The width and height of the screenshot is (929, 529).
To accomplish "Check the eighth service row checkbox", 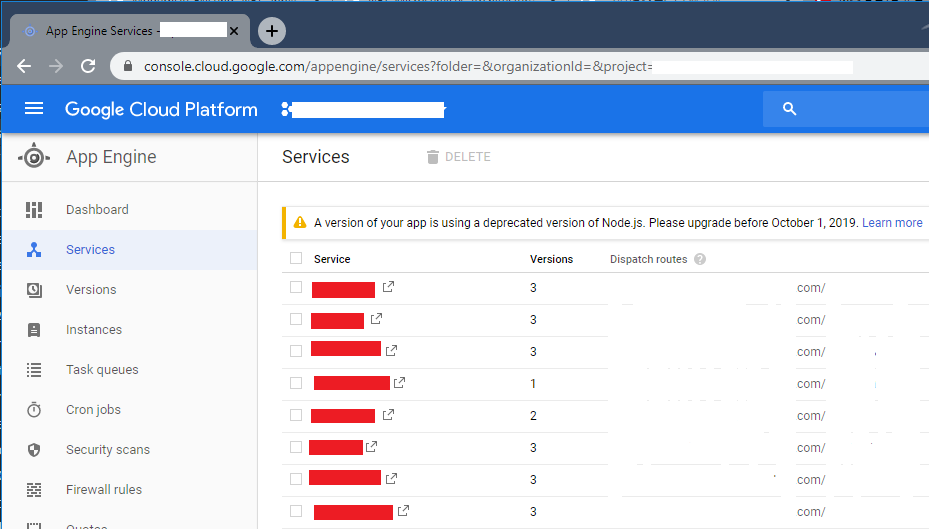I will [296, 511].
